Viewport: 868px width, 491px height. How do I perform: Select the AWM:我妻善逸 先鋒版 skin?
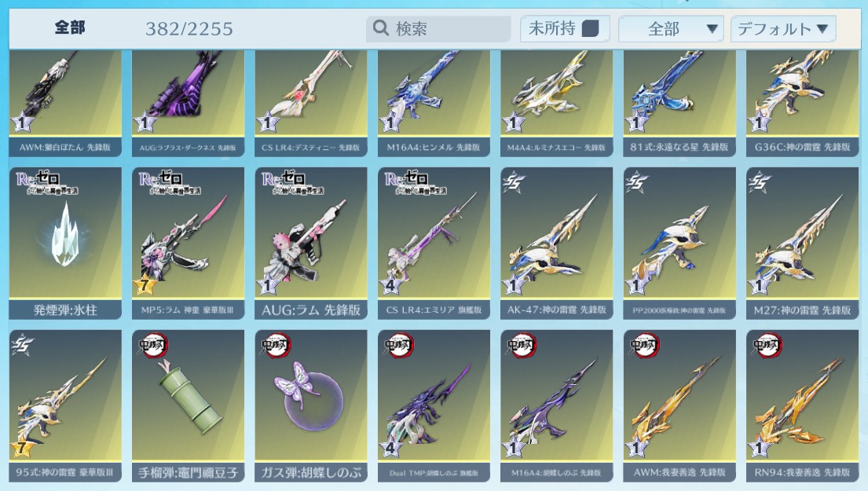click(679, 405)
